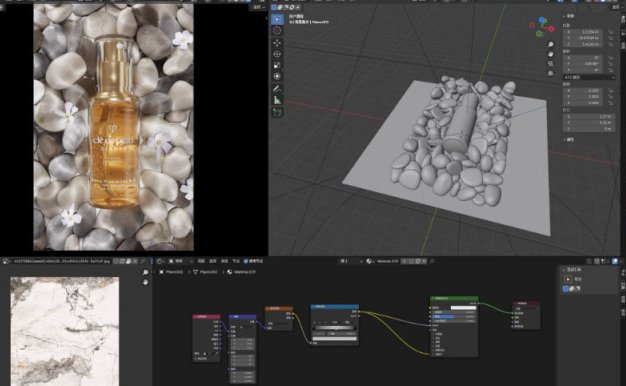Select the Move tool in viewport toolbar
Screen dimensions: 626x386
277,42
